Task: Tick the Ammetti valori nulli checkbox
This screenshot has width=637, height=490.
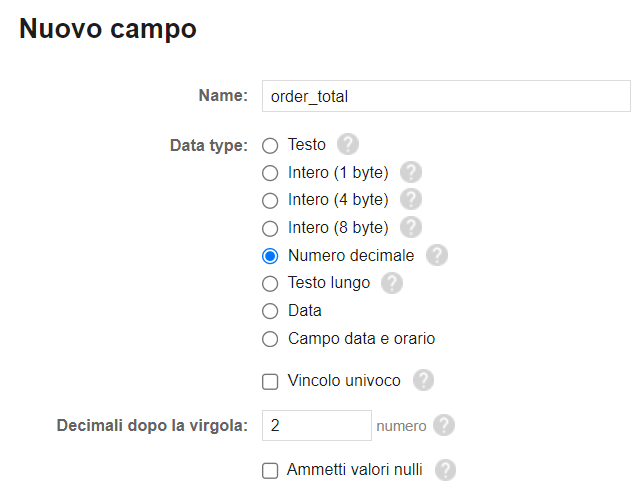Action: pyautogui.click(x=270, y=470)
